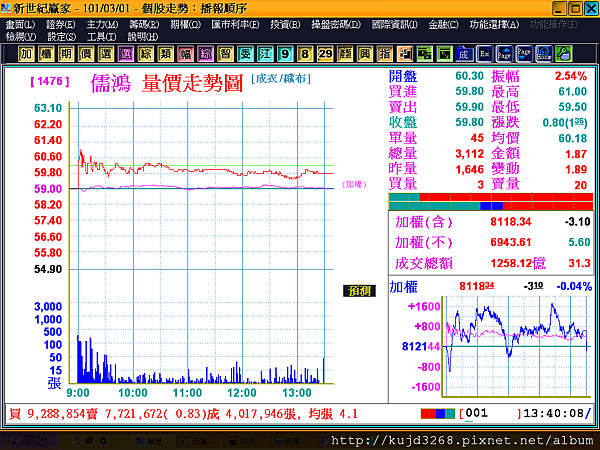The height and width of the screenshot is (450, 600).
Task: Open the 金融(C) menu
Action: pyautogui.click(x=443, y=24)
